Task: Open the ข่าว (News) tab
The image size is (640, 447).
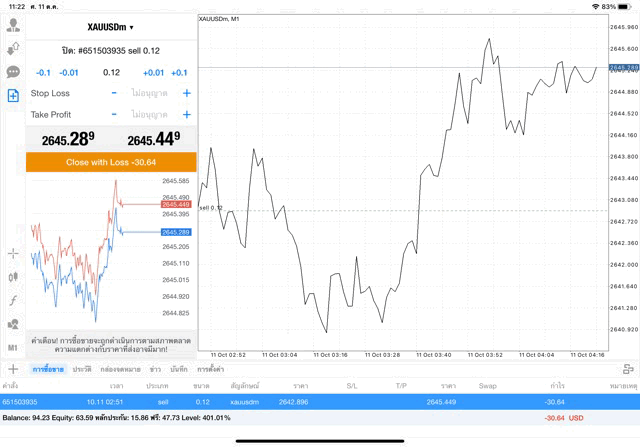Action: tap(155, 370)
